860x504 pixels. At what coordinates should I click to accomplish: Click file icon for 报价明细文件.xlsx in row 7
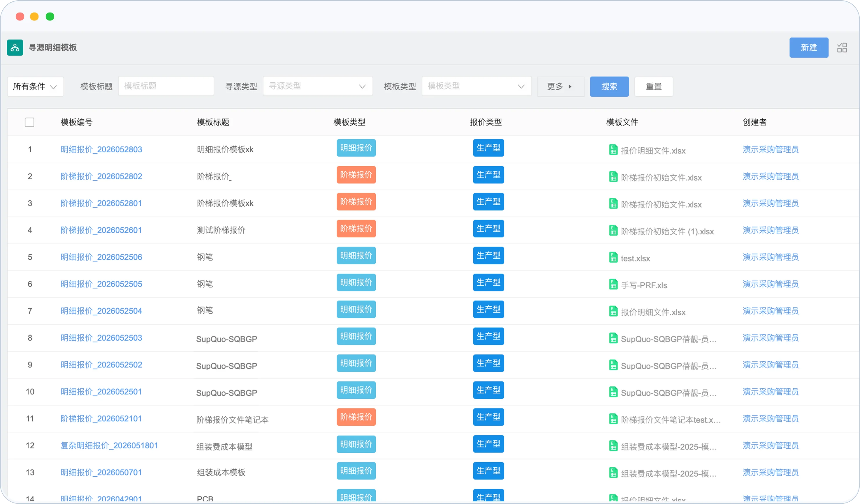(x=613, y=311)
